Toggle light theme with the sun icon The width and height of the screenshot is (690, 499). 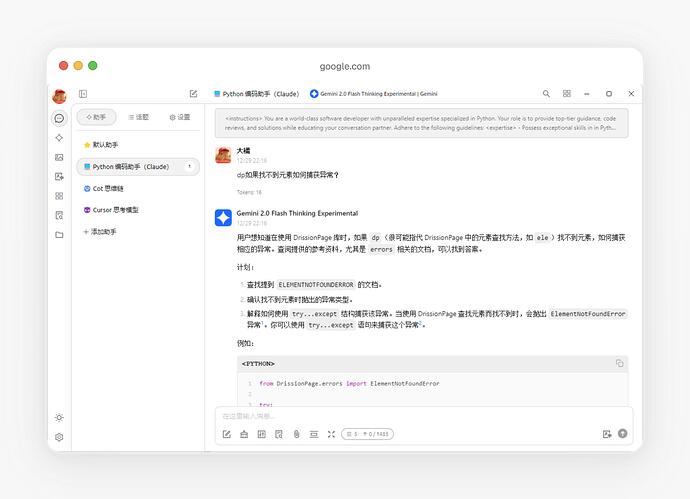click(59, 418)
